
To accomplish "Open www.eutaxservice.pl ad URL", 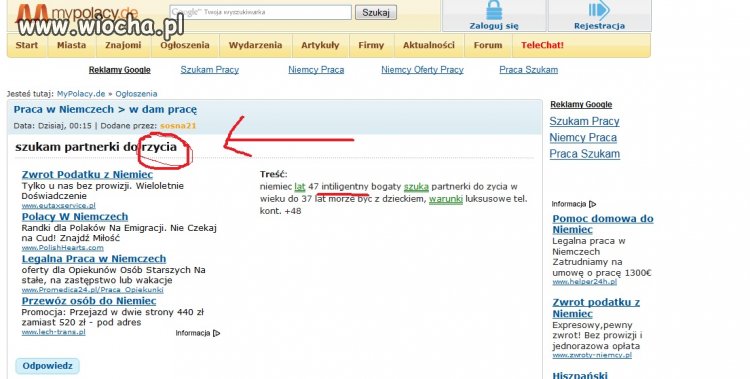I will (58, 206).
